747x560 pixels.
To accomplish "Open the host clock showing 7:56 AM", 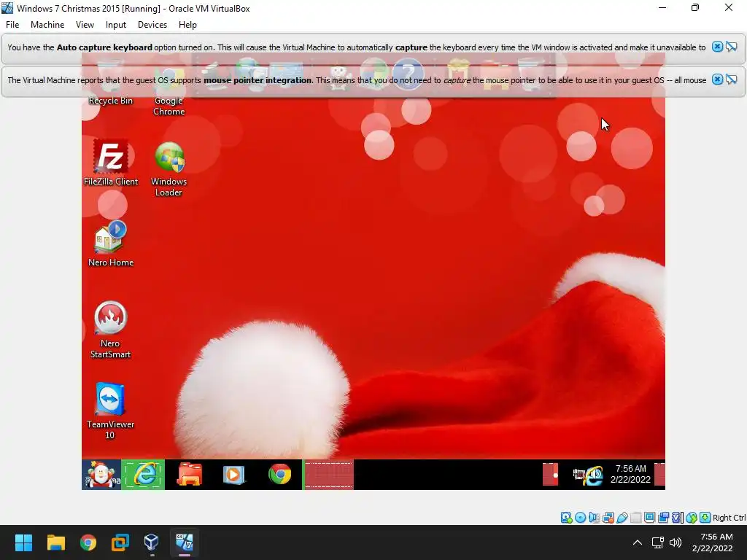I will point(713,542).
